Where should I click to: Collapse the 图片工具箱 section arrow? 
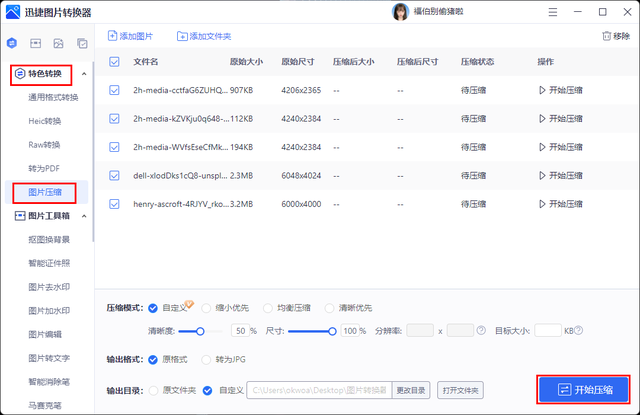84,216
